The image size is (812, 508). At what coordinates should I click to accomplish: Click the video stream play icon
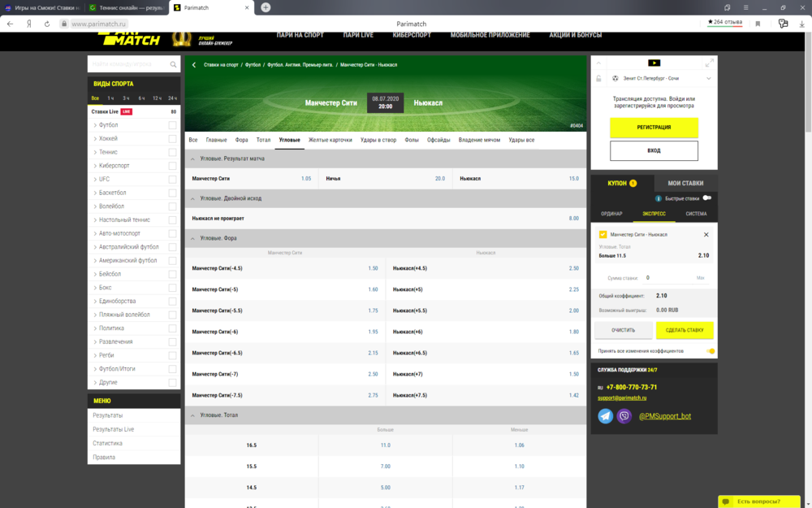pos(654,63)
